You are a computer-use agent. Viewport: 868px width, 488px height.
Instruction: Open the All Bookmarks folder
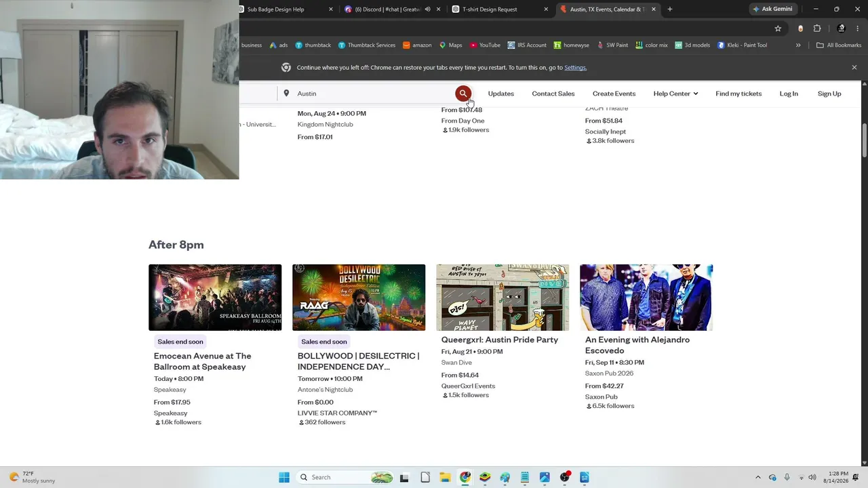839,45
